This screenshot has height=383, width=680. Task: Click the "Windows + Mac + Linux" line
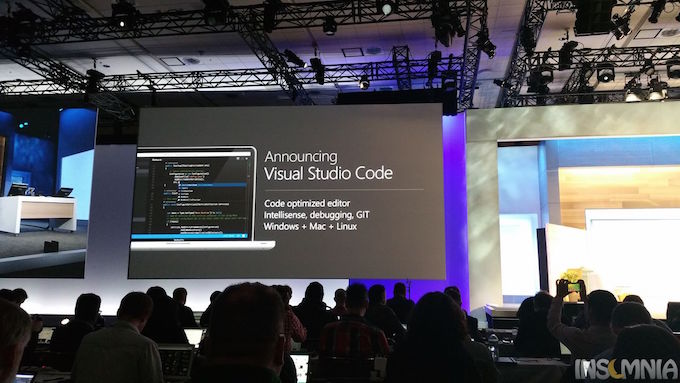coord(310,226)
